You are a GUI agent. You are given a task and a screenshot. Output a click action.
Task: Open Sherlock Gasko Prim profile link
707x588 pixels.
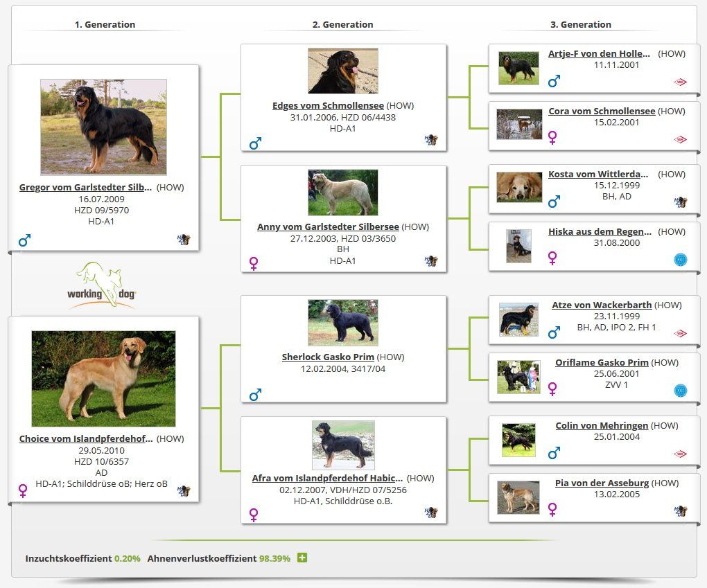click(x=329, y=357)
